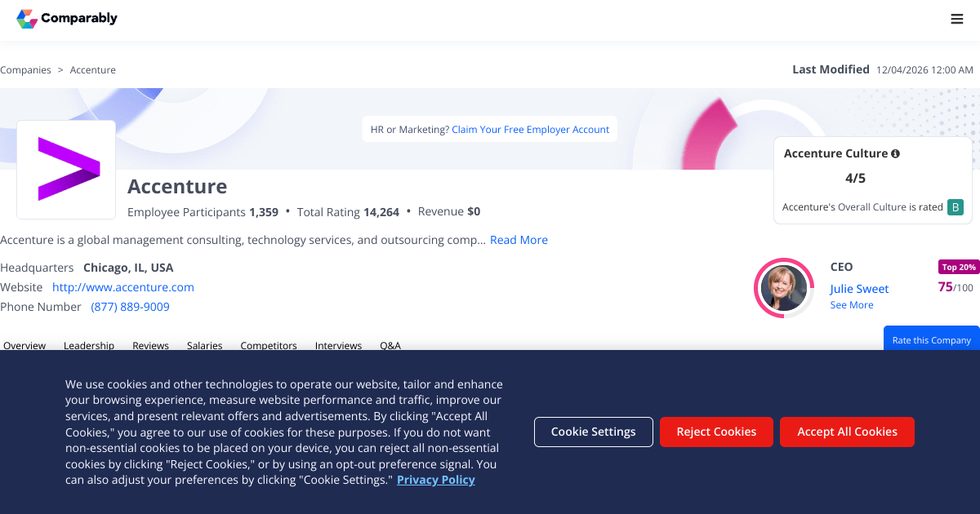Claim Your Free Employer Account link

(x=531, y=130)
